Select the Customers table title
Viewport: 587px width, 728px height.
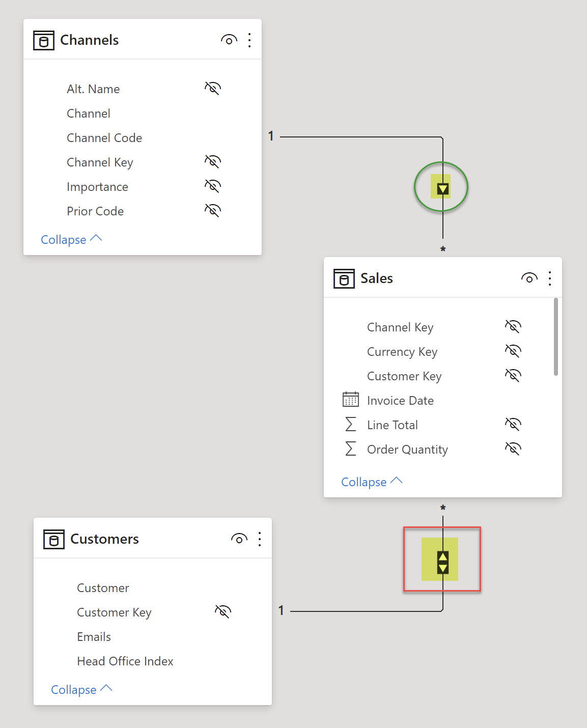[x=104, y=539]
